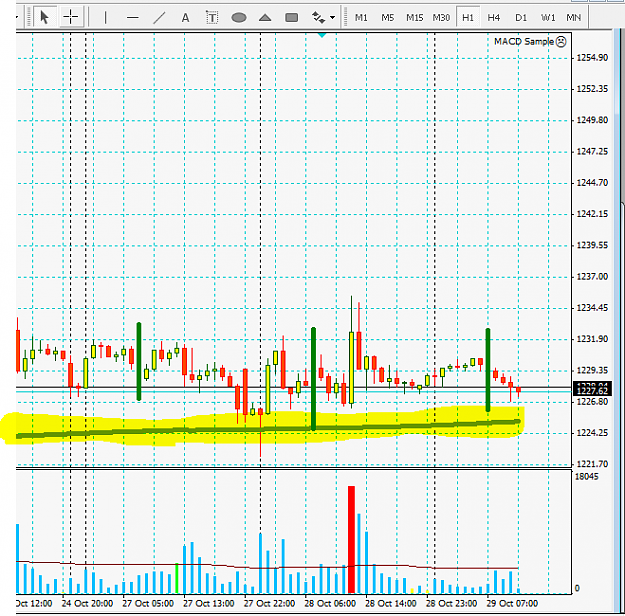The width and height of the screenshot is (625, 616).
Task: Click the volume scale value 18045
Action: (x=587, y=476)
